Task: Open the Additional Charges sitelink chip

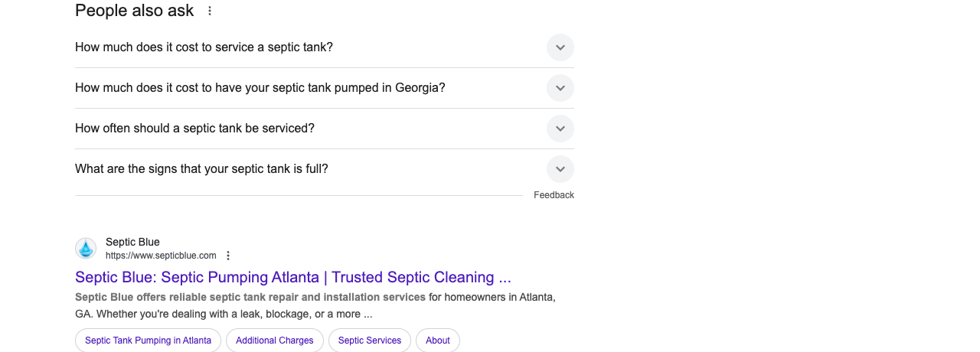Action: coord(275,341)
